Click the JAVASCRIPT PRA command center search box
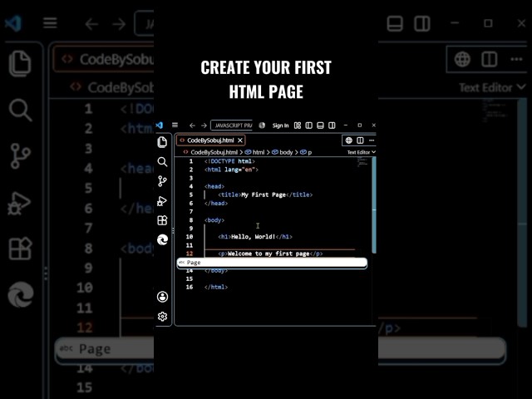 [x=231, y=126]
